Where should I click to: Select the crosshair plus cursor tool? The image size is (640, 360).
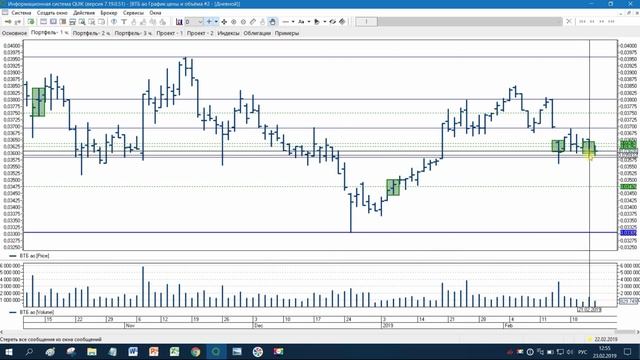209,22
